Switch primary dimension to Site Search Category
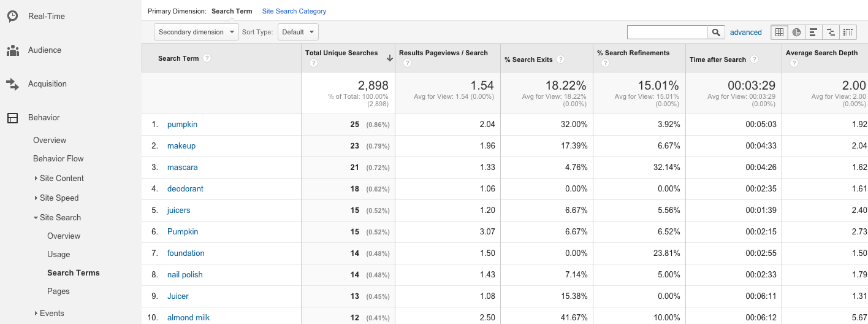868x324 pixels. pos(294,11)
